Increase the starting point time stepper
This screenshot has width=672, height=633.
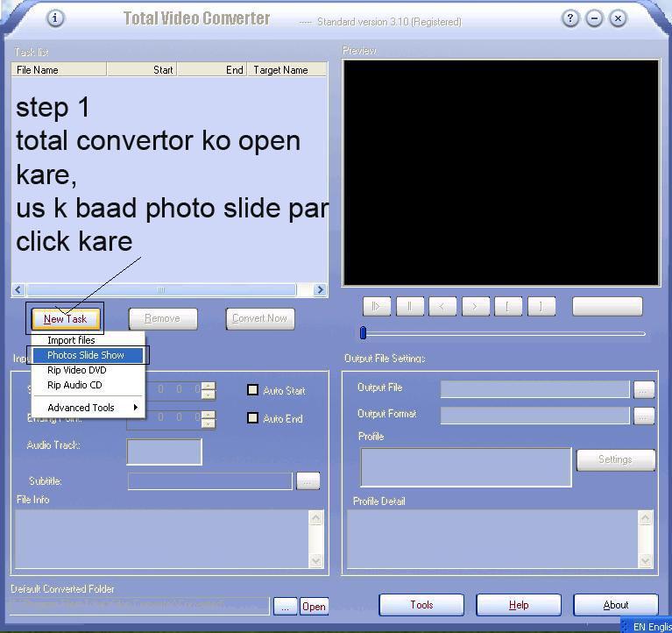click(209, 386)
